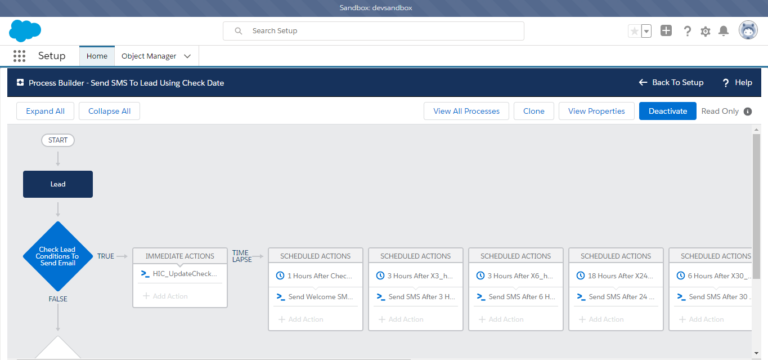Open the Send Welcome SM action
Screen dimensions: 768x360
319,296
